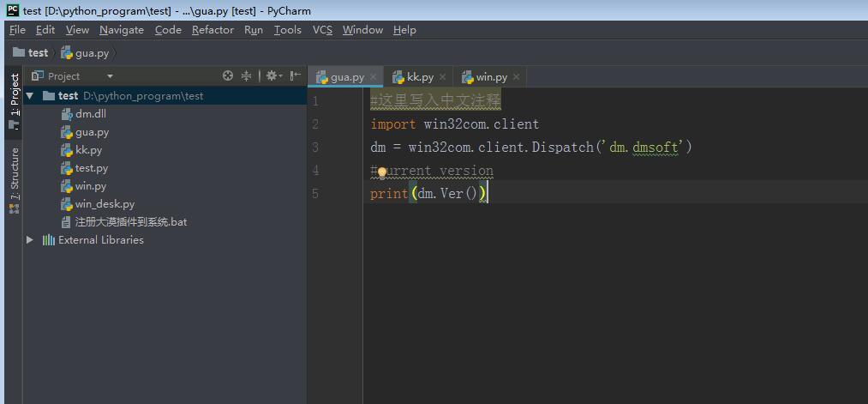Open the Project panel settings gear

pos(272,75)
